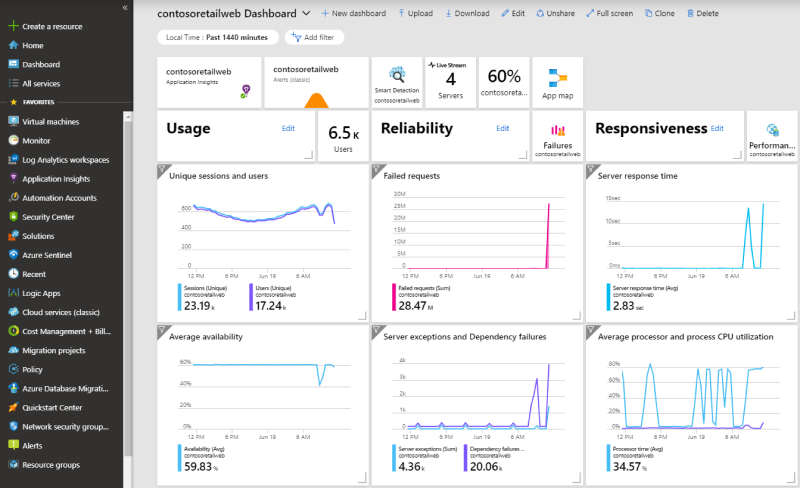Enter Full screen mode
The image size is (800, 488).
pos(609,13)
